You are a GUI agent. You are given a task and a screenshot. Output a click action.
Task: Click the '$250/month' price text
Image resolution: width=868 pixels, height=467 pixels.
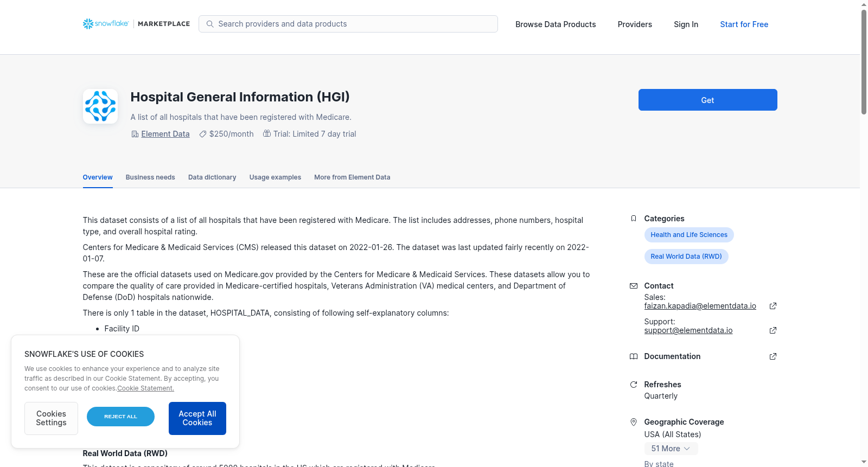coord(232,134)
